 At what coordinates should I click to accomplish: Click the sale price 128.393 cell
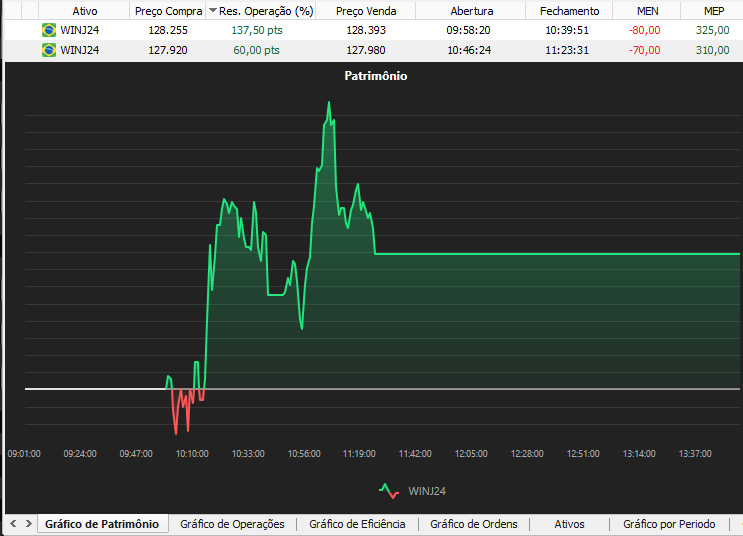(x=366, y=30)
